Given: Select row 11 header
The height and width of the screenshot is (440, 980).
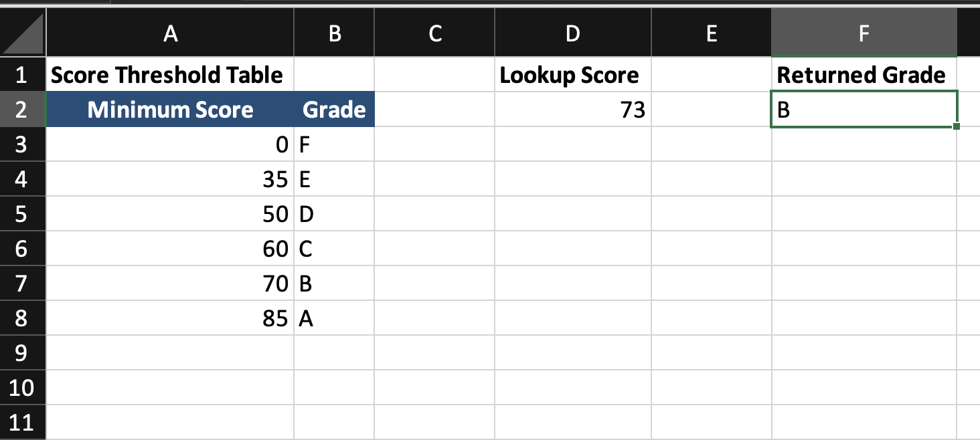Looking at the screenshot, I should click(x=22, y=423).
